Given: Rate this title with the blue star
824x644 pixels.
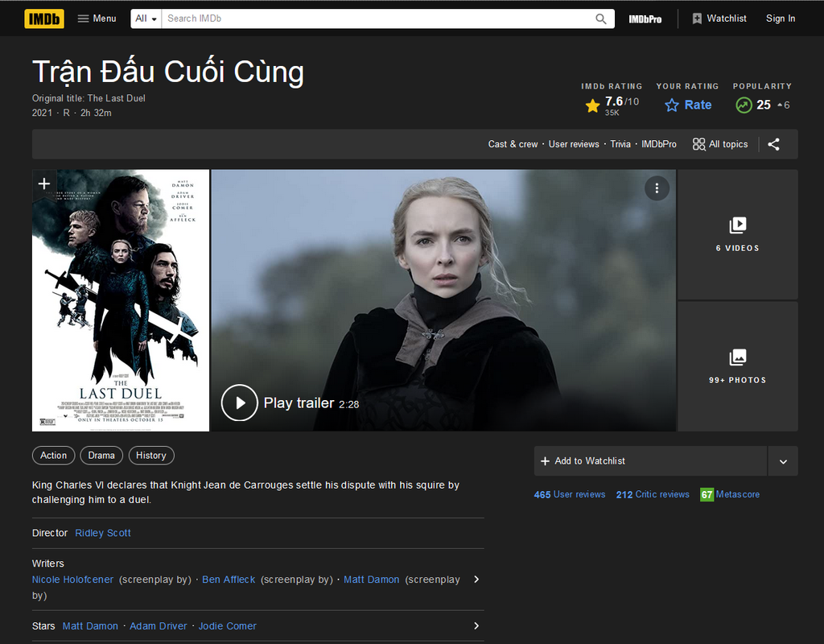Looking at the screenshot, I should point(688,105).
